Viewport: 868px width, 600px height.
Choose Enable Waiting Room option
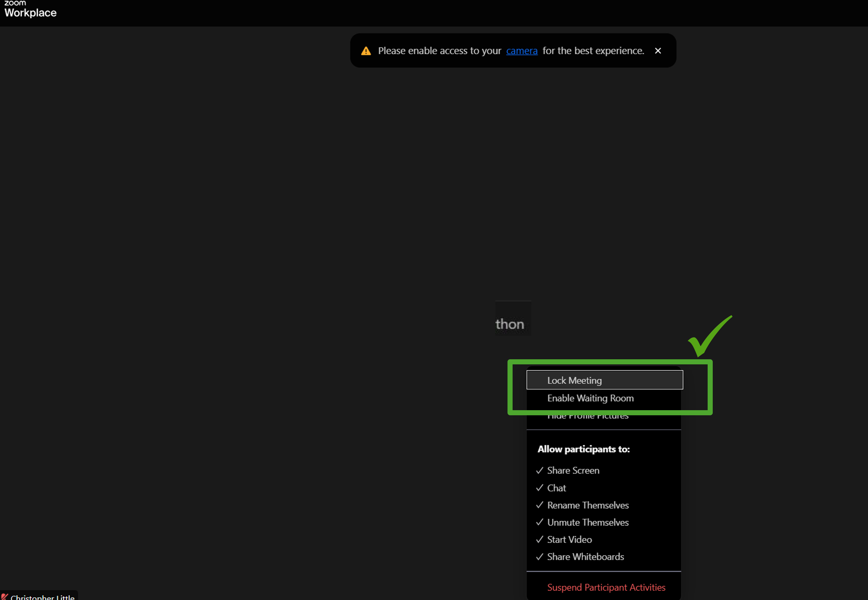[x=590, y=398]
